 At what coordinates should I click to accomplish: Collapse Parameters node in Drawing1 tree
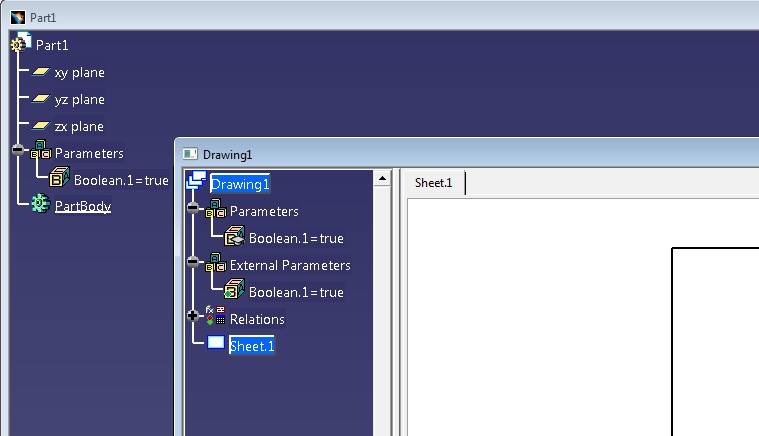pos(193,208)
